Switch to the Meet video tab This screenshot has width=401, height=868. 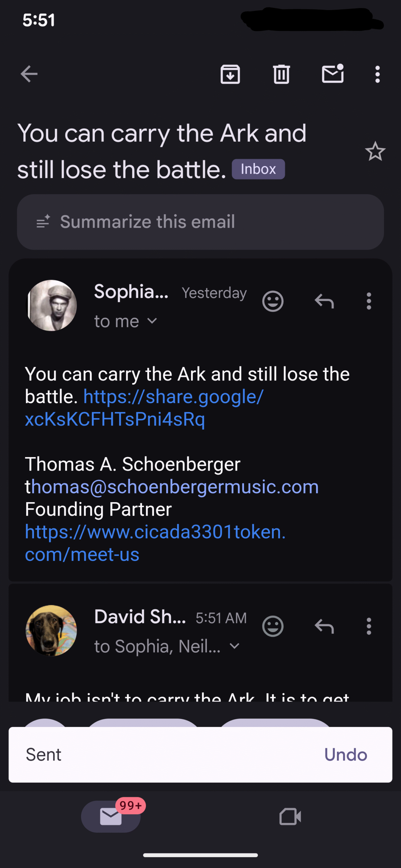click(x=290, y=816)
